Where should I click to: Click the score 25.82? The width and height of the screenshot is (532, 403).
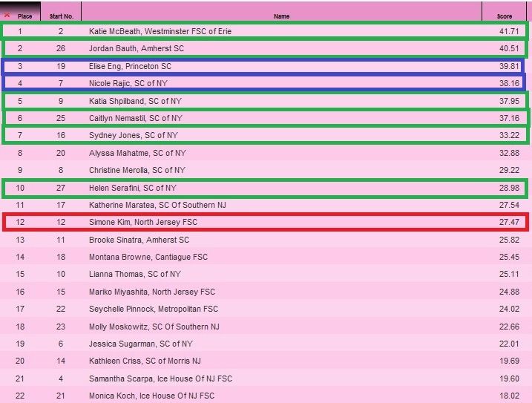[x=509, y=240]
